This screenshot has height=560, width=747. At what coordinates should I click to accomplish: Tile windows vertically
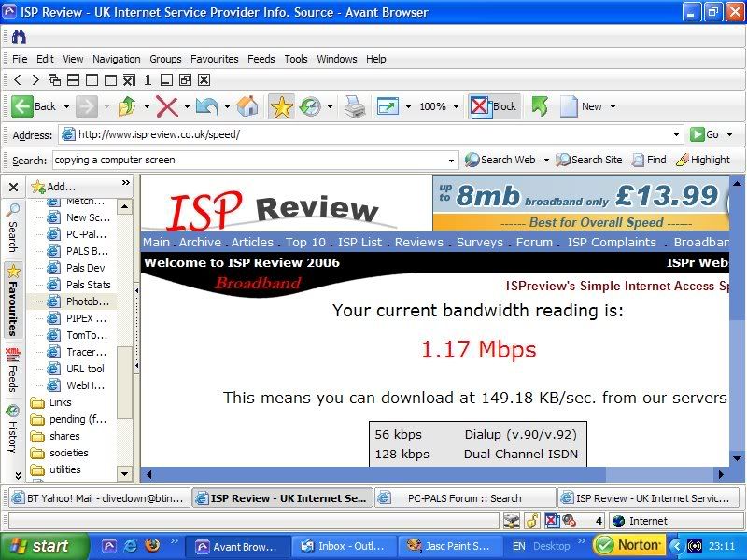point(92,80)
